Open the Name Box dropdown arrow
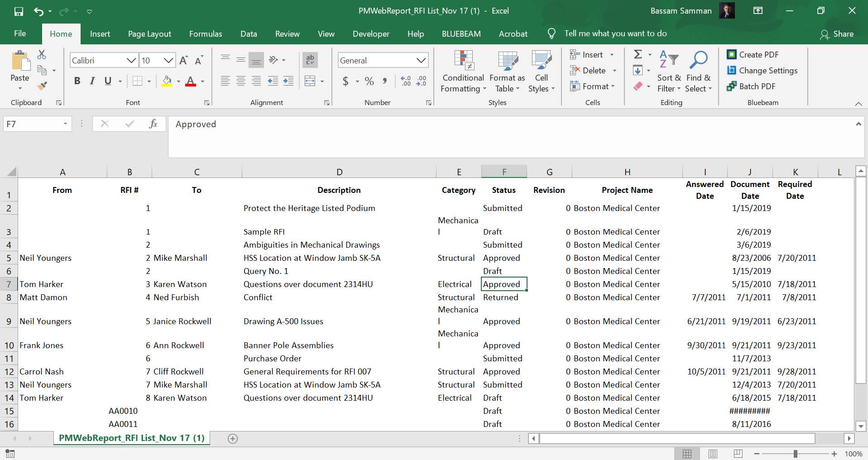Screen dimensions: 868x460 tap(65, 124)
